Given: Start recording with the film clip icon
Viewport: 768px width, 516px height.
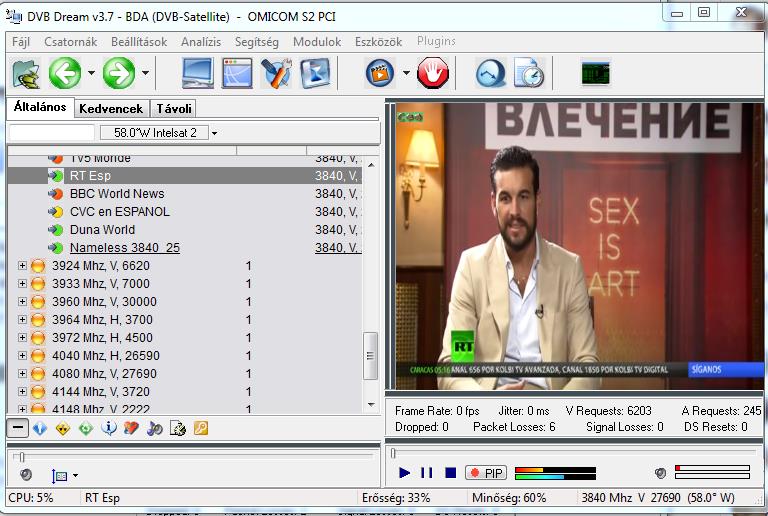Looking at the screenshot, I should [x=380, y=73].
